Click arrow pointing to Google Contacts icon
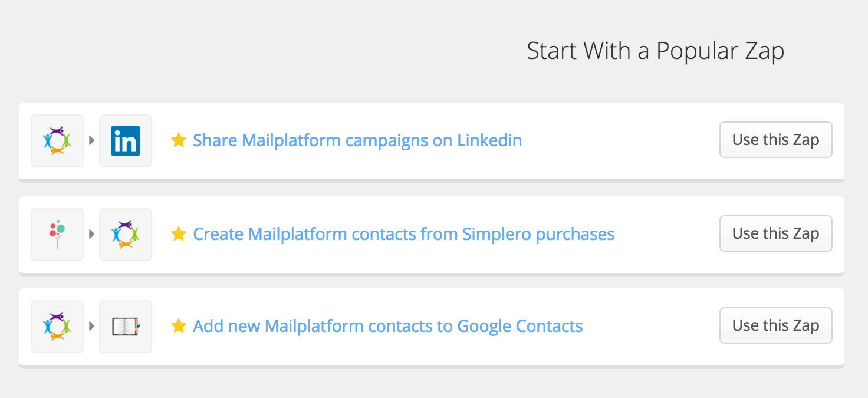 coord(91,327)
